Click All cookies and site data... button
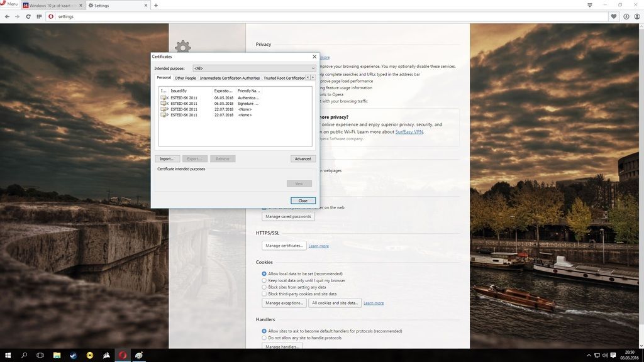 click(x=335, y=303)
